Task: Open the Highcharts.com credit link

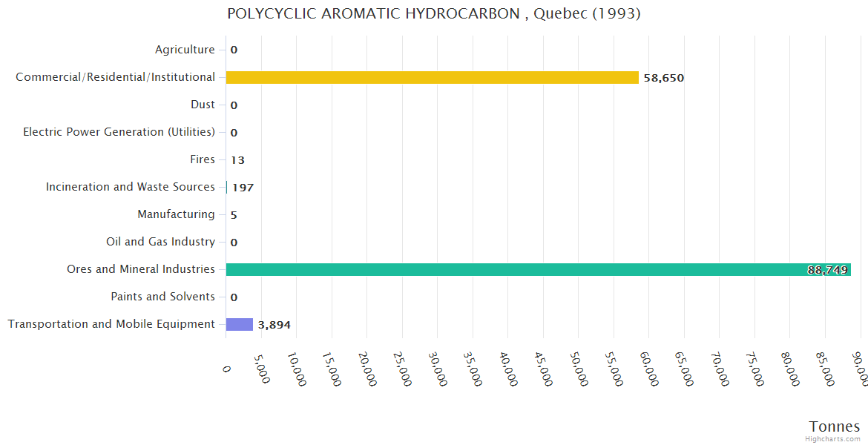Action: pos(832,439)
